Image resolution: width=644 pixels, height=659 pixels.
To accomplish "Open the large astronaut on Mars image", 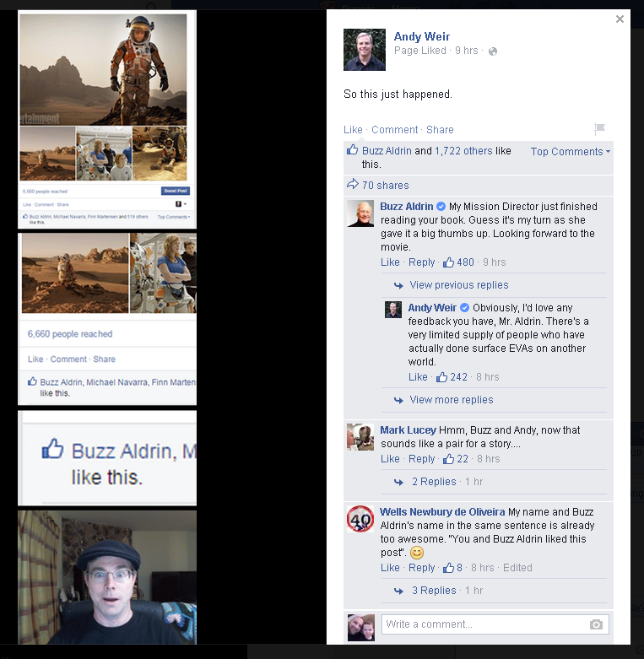I will [x=104, y=70].
